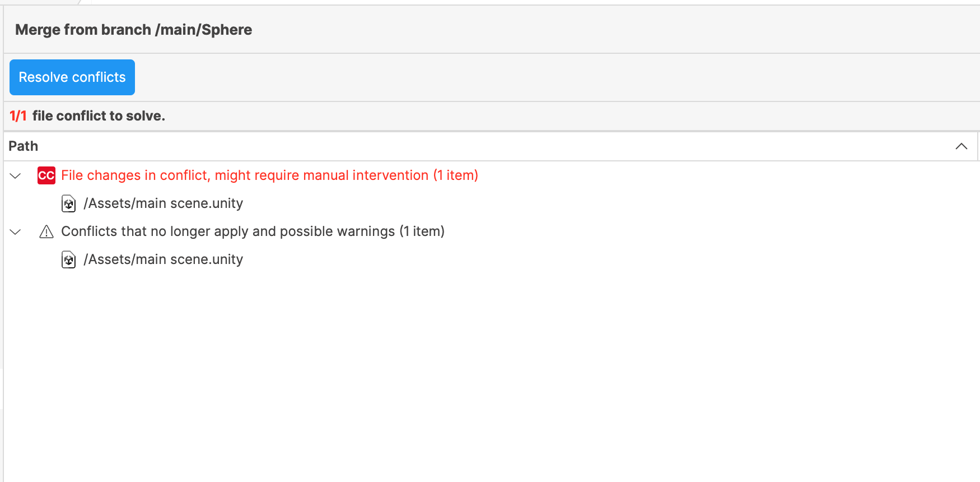Click the (1 item) count on warnings group
This screenshot has height=482, width=980.
click(x=422, y=231)
